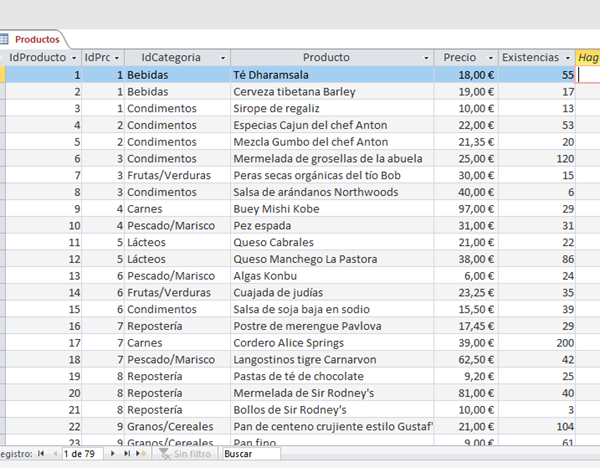600x468 pixels.
Task: Open Producto column filter dropdown
Action: tap(426, 58)
